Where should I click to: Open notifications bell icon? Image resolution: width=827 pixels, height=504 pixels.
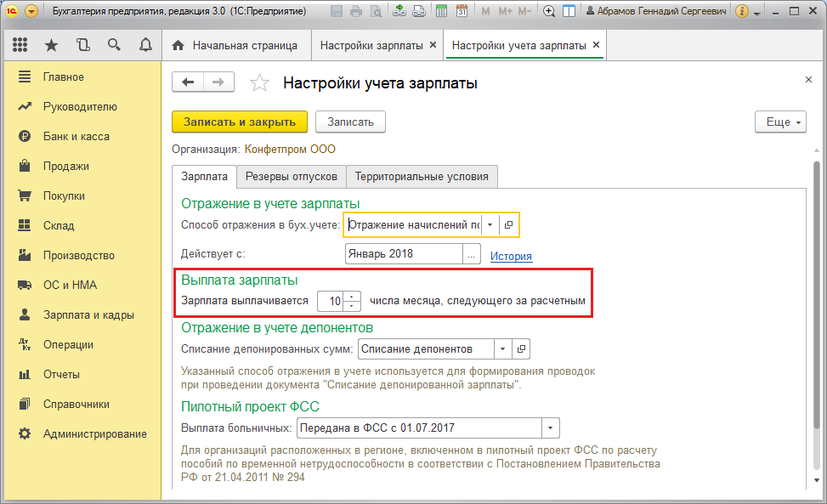pyautogui.click(x=145, y=45)
